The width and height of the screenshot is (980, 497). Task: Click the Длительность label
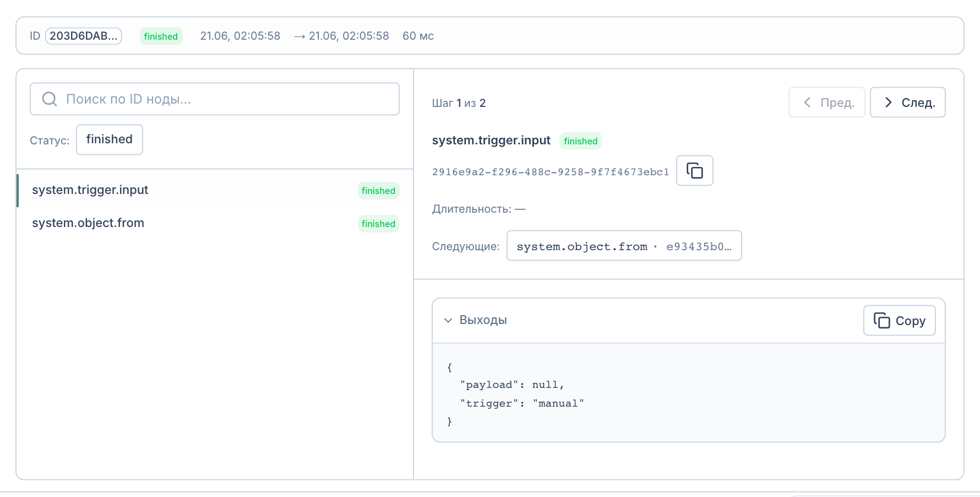[x=472, y=209]
